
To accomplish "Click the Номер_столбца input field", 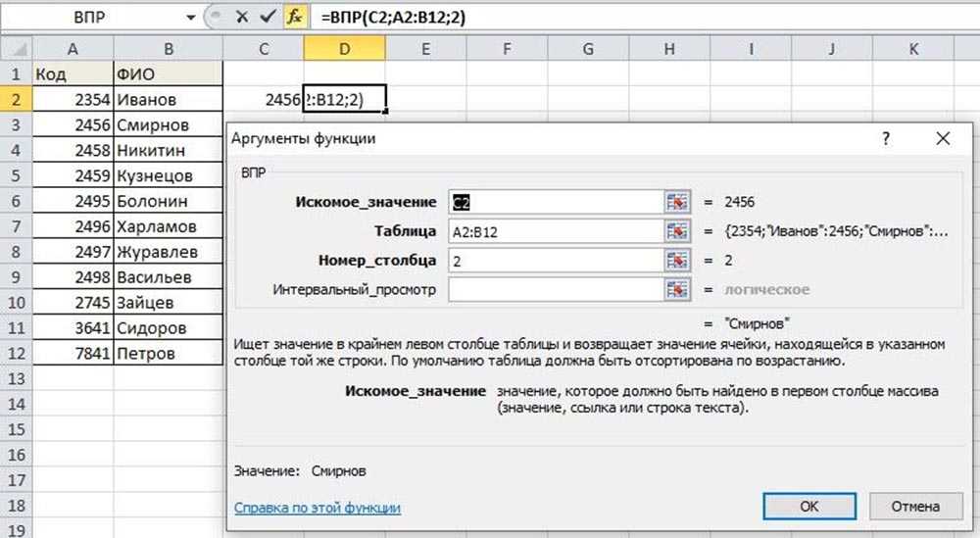I will 556,261.
